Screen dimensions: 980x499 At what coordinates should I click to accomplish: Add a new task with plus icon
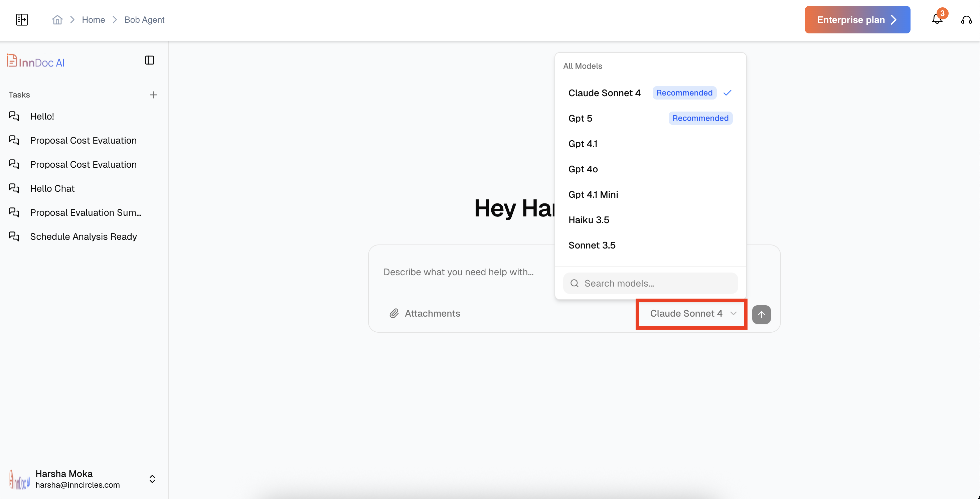(x=153, y=95)
